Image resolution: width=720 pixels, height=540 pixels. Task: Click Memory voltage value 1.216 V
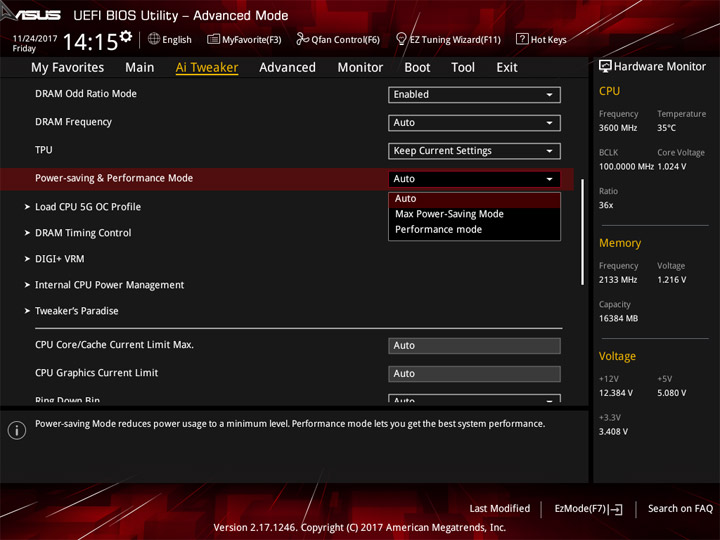coord(672,280)
